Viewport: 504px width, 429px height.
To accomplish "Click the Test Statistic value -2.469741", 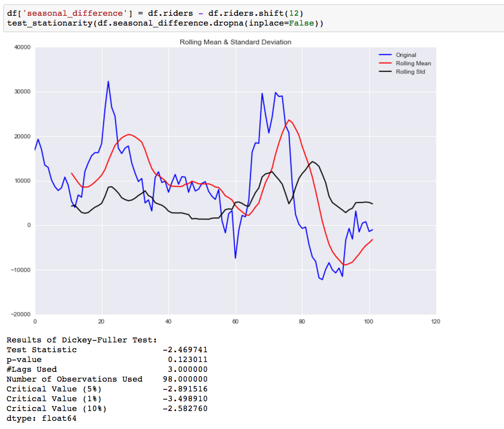I will pyautogui.click(x=185, y=350).
